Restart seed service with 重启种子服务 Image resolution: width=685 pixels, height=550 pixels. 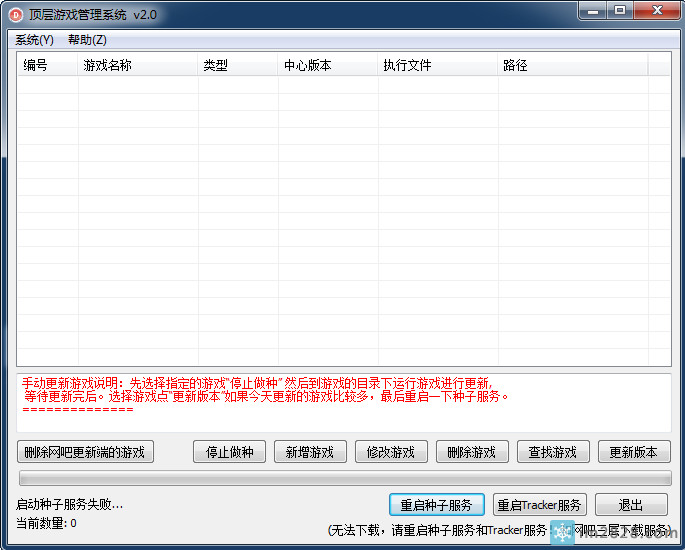pos(437,505)
